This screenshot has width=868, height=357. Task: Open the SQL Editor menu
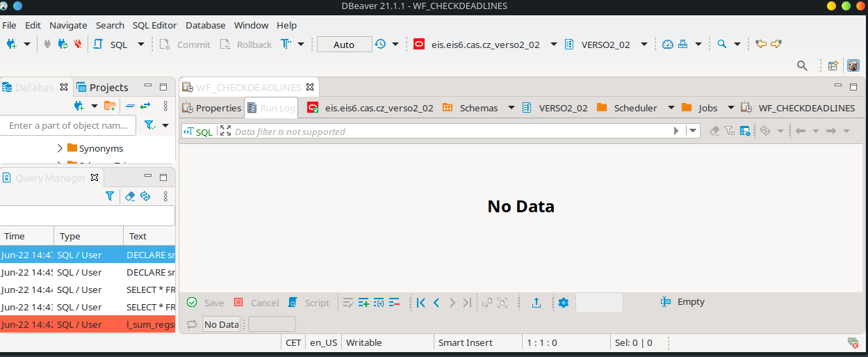tap(155, 25)
